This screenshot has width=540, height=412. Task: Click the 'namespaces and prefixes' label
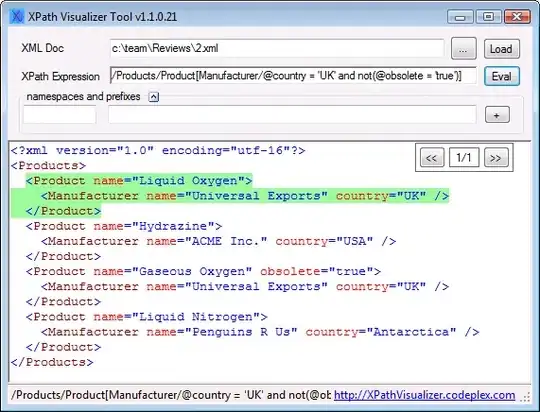(83, 96)
